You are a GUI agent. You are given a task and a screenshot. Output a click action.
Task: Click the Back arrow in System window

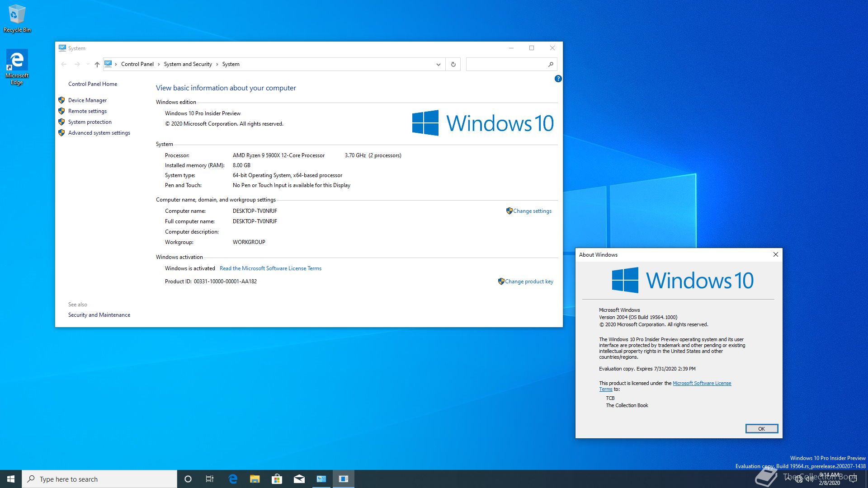tap(64, 64)
